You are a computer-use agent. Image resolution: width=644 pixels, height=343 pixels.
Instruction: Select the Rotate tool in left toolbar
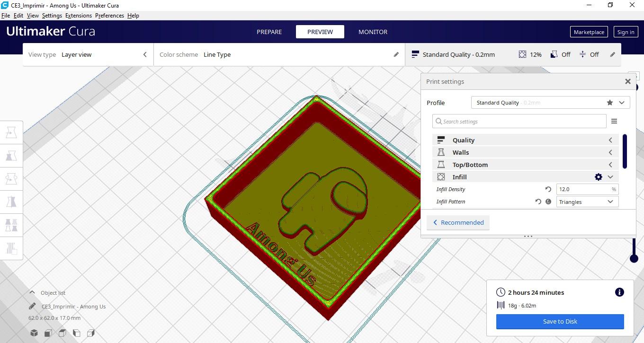click(11, 178)
